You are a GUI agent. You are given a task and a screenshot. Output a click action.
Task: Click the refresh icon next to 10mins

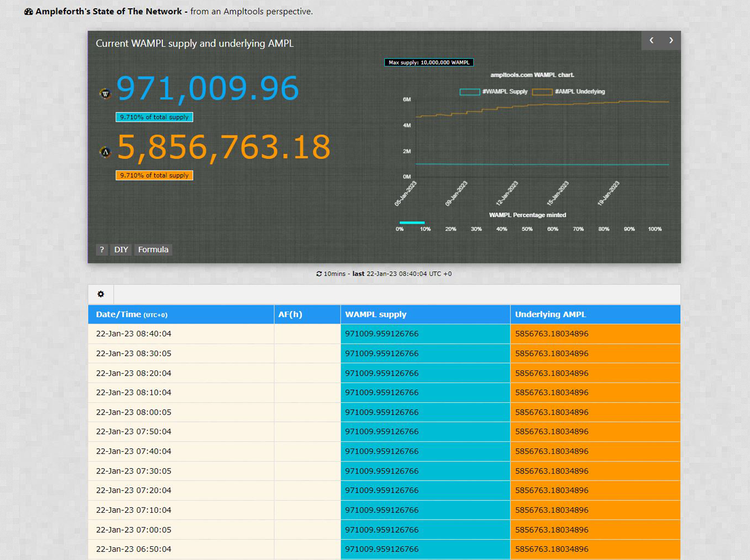319,274
